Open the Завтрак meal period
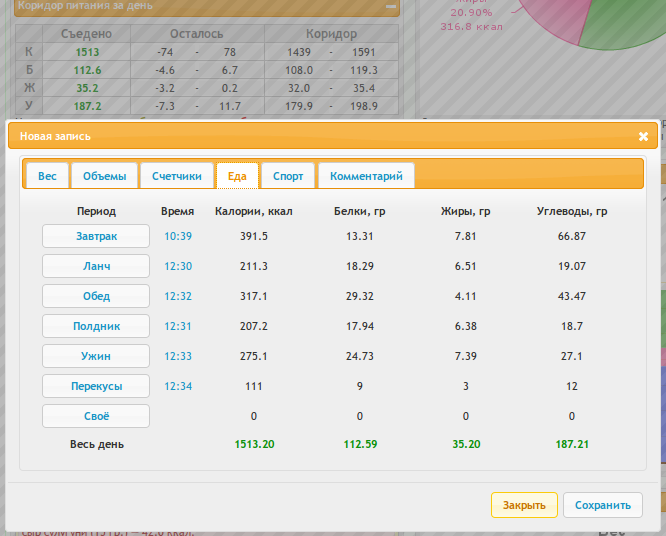Screen dimensions: 666x536 pyautogui.click(x=96, y=236)
